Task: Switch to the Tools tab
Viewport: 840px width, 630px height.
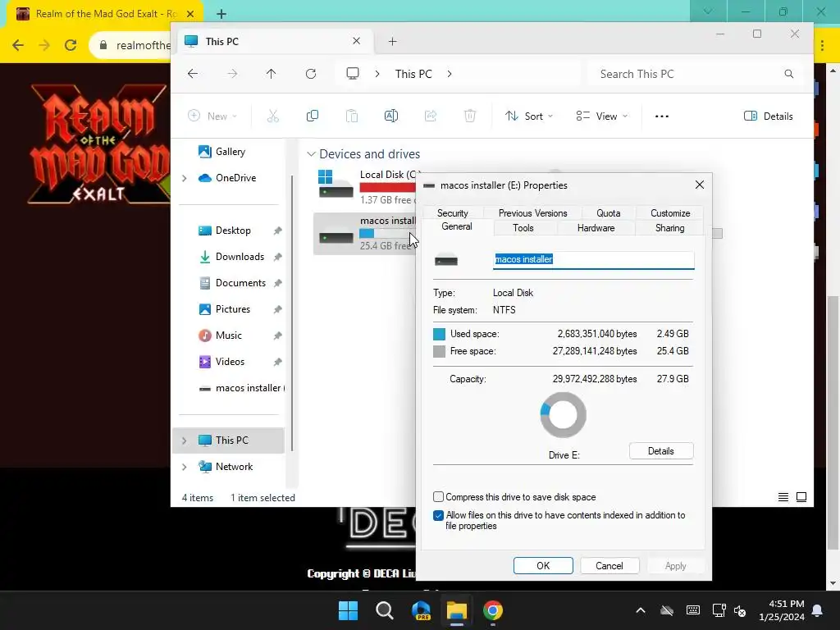Action: coord(523,228)
